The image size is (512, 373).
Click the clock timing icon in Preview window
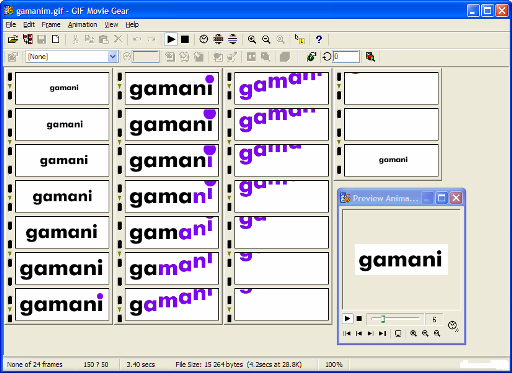tap(453, 326)
